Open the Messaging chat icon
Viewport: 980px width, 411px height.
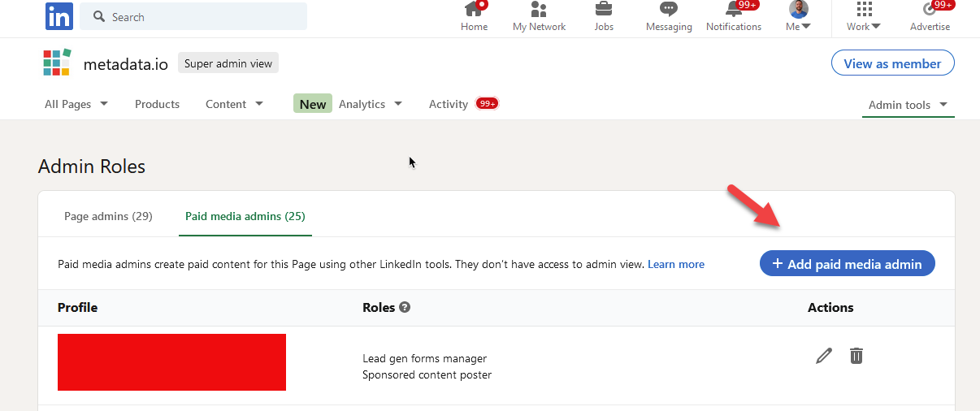pyautogui.click(x=668, y=11)
